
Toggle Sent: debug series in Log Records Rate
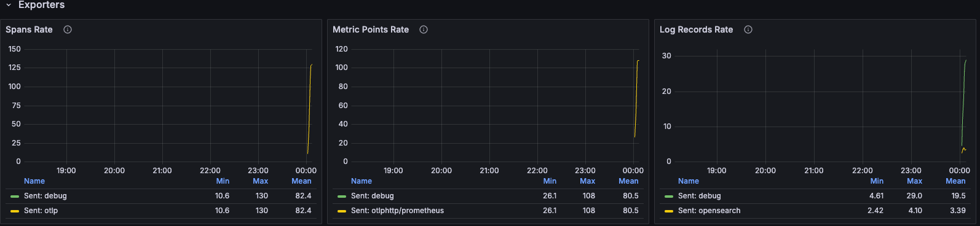click(x=700, y=196)
